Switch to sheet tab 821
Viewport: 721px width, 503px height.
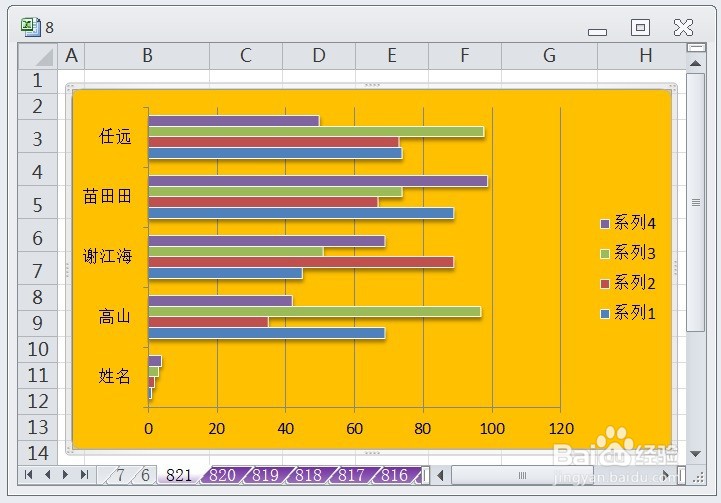pos(179,475)
